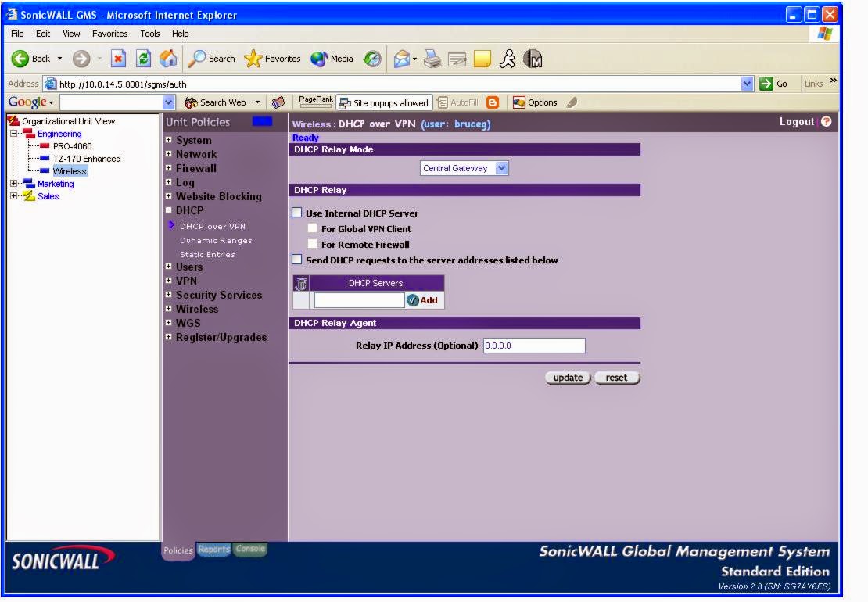
Task: Click the PageRank indicator
Action: tap(316, 102)
